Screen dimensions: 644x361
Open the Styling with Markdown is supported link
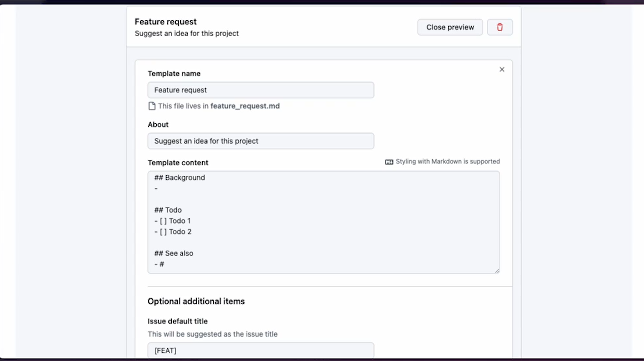(447, 162)
